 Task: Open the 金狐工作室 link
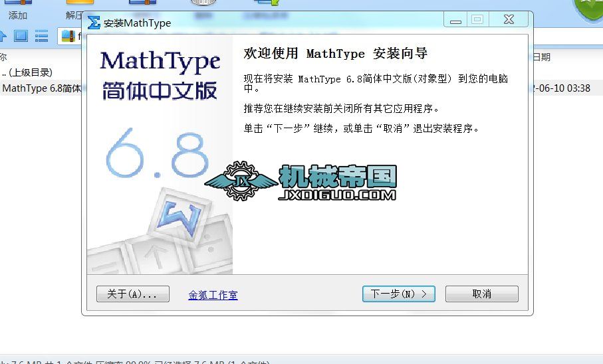(213, 295)
